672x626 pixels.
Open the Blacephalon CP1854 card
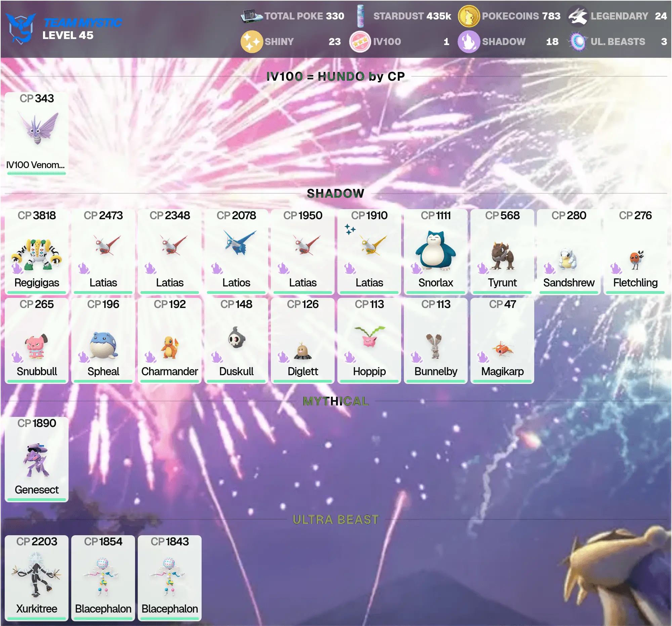pyautogui.click(x=103, y=578)
